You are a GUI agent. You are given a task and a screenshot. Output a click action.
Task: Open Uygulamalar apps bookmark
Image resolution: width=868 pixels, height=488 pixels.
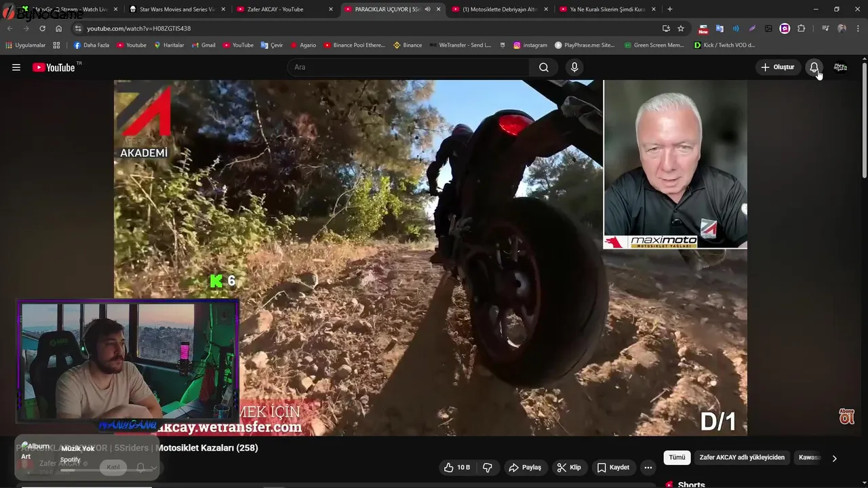pyautogui.click(x=26, y=45)
